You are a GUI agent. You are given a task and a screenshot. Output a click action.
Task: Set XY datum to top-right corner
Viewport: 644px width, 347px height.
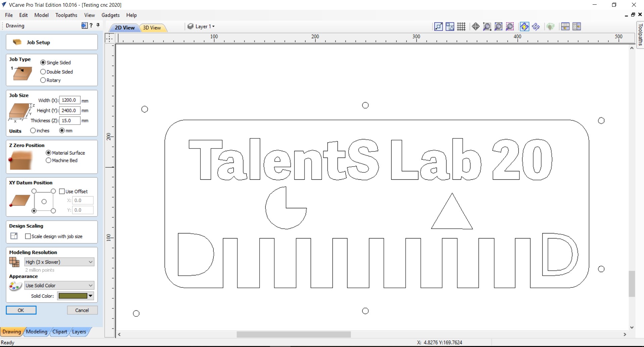53,191
